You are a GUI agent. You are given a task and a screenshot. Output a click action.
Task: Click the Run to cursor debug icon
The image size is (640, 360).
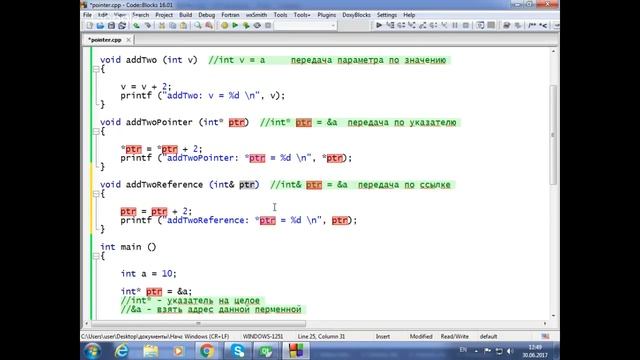(390, 25)
